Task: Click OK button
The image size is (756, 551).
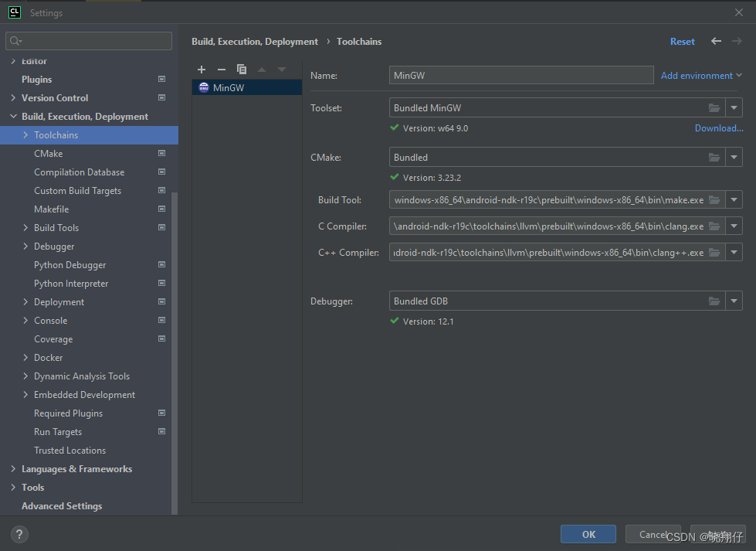Action: pyautogui.click(x=588, y=534)
